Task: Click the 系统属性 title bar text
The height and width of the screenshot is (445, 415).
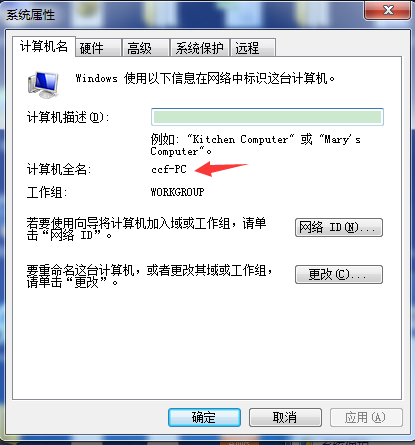Action: point(30,15)
